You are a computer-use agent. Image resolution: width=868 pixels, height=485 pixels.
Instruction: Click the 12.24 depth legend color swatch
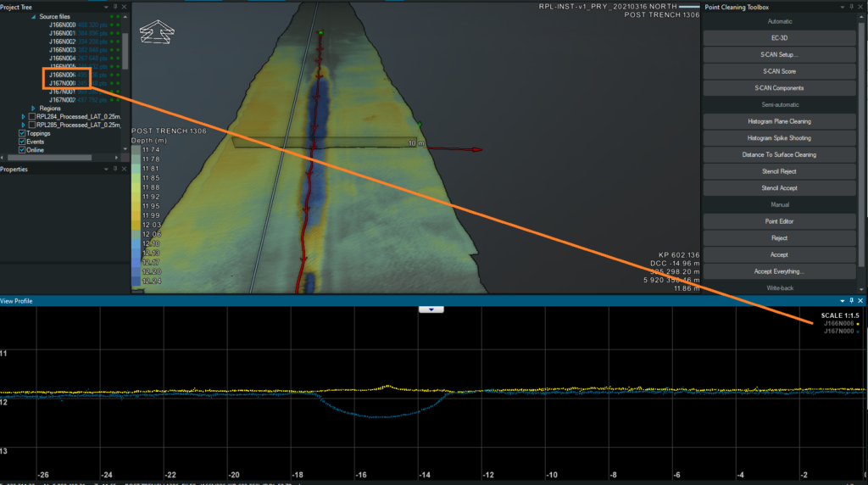(136, 282)
